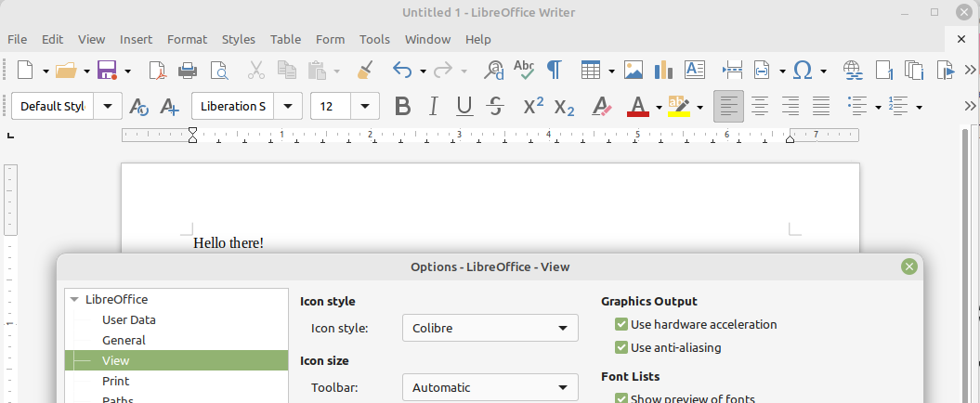Expand the Toolbar icon size dropdown

(490, 387)
